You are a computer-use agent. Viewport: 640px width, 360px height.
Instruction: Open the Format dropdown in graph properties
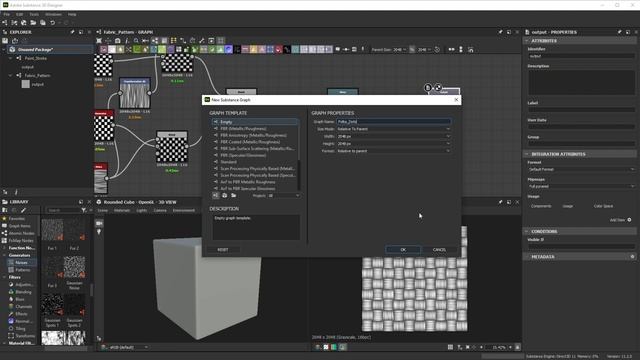tap(393, 151)
